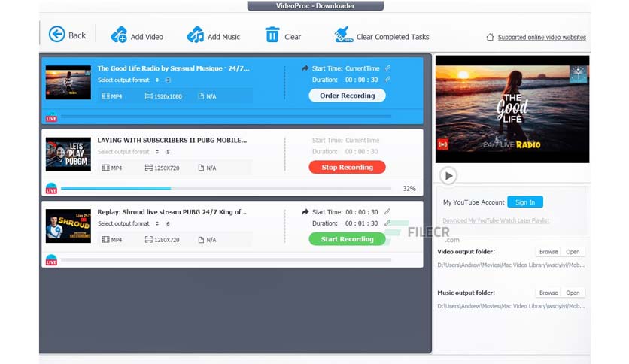Edit duration pencil for Shroud replay

click(x=387, y=223)
